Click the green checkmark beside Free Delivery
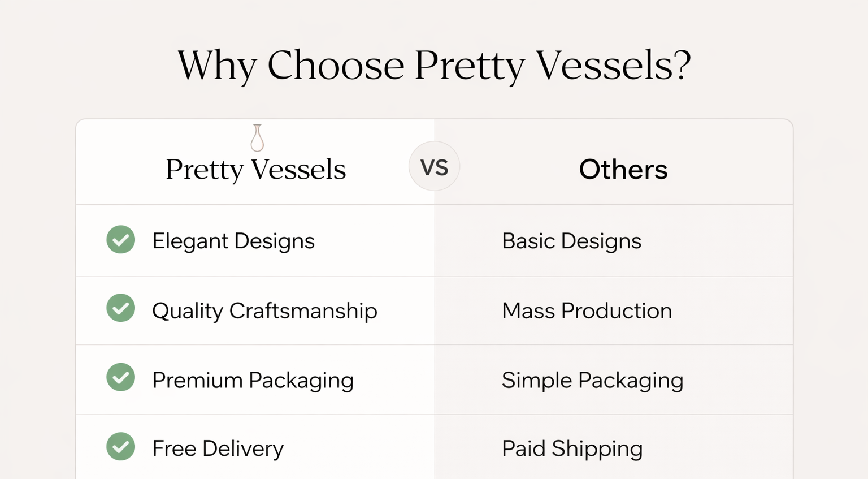 121,447
